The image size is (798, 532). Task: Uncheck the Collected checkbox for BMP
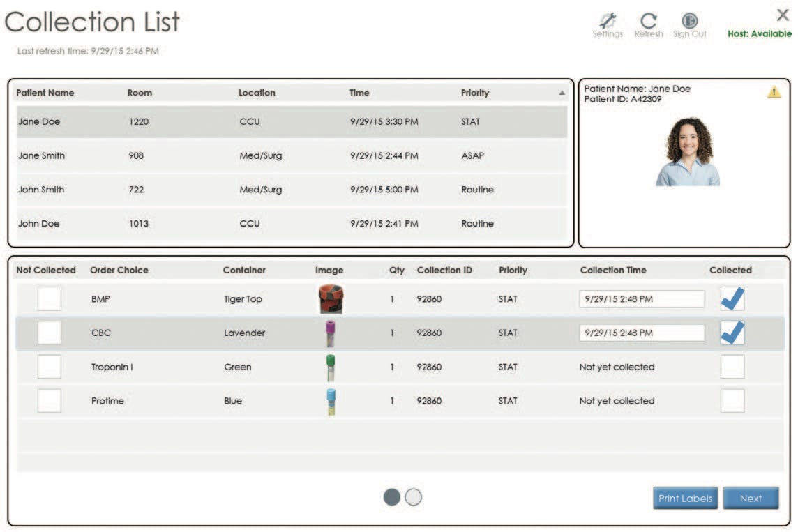732,298
